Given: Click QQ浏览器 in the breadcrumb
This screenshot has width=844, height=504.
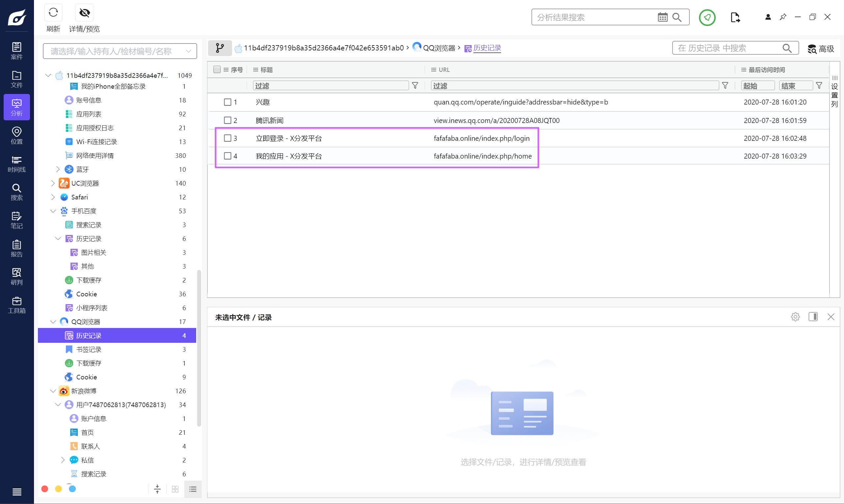Looking at the screenshot, I should point(439,48).
